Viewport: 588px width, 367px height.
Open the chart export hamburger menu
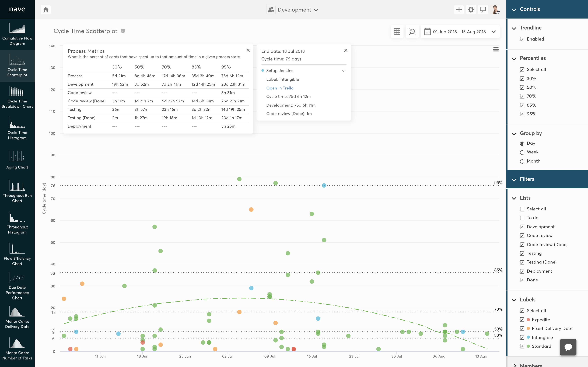496,49
